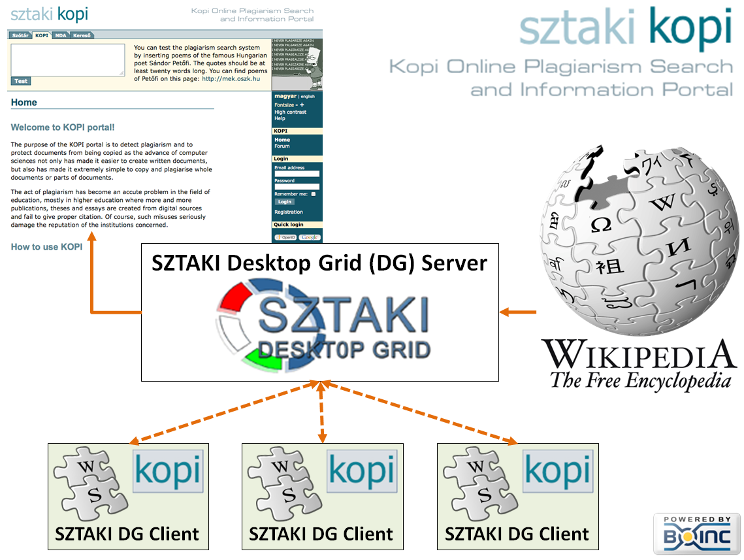Open the mek.oszk.hu link
744x560 pixels.
(231, 78)
